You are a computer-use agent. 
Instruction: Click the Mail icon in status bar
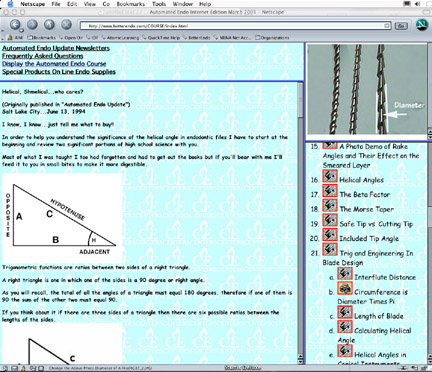15,368
